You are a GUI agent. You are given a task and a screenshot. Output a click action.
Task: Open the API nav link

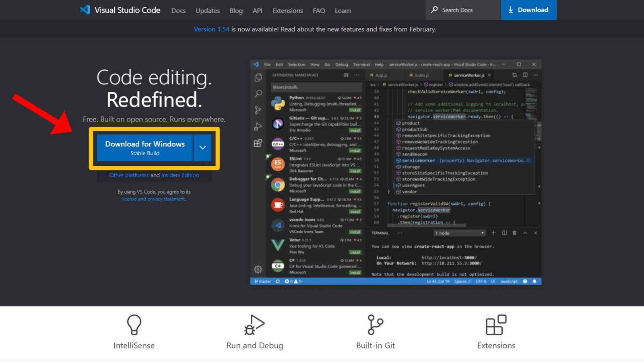point(258,10)
